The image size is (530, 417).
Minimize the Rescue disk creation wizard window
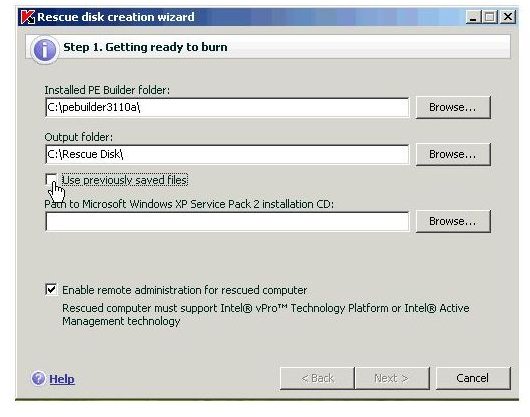pos(473,17)
